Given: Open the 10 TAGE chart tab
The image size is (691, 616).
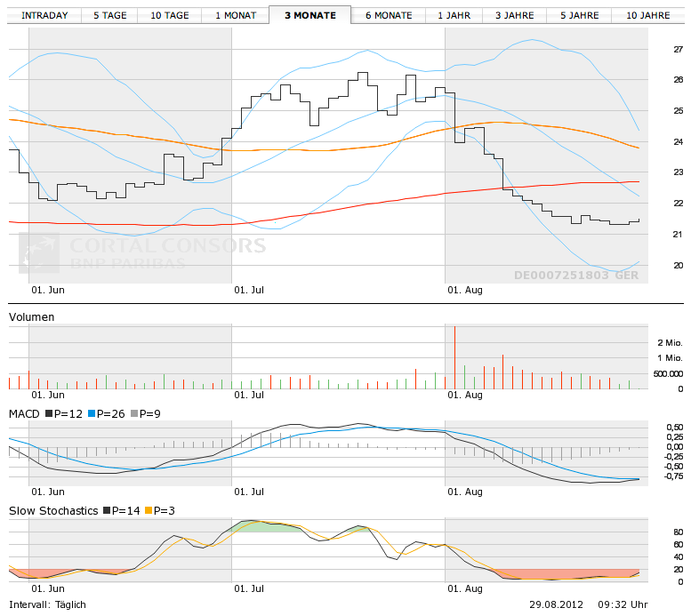Looking at the screenshot, I should click(x=169, y=15).
